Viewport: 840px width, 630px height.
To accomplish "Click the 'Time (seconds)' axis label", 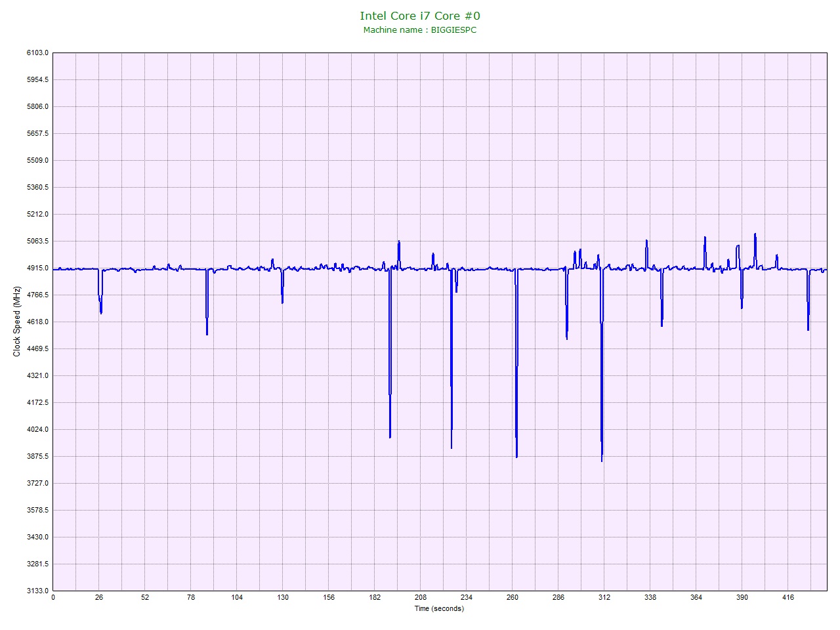I will 439,608.
